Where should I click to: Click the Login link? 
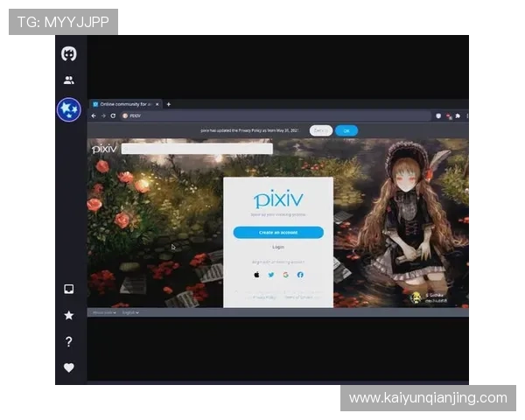pos(278,247)
